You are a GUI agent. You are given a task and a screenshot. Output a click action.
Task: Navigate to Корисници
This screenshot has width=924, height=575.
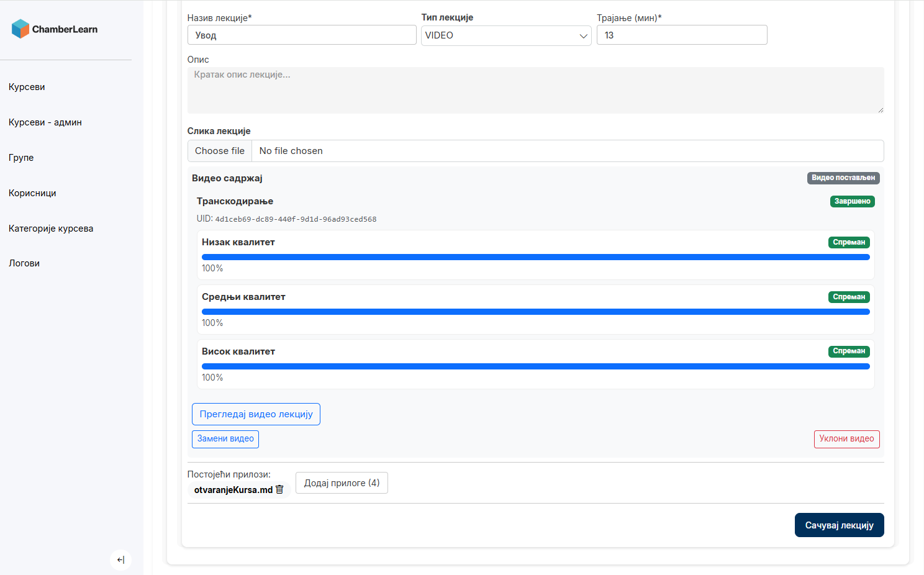(x=32, y=193)
